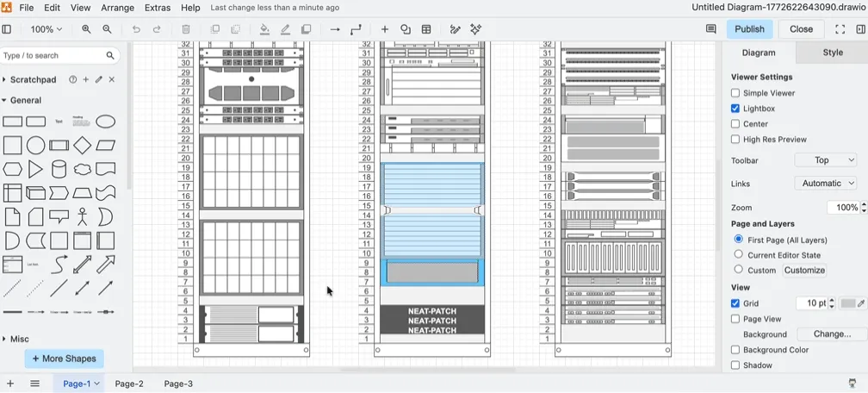
Task: Insert a table from toolbar
Action: pyautogui.click(x=426, y=29)
